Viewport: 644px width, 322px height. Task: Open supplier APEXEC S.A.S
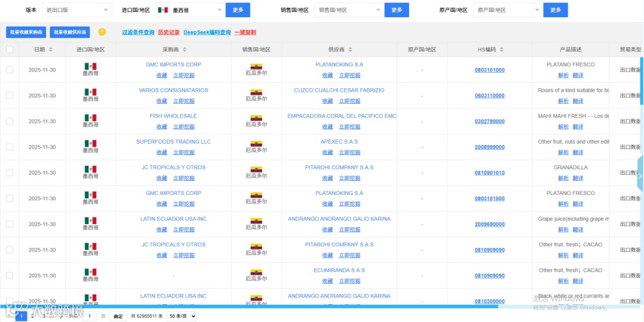click(x=339, y=142)
